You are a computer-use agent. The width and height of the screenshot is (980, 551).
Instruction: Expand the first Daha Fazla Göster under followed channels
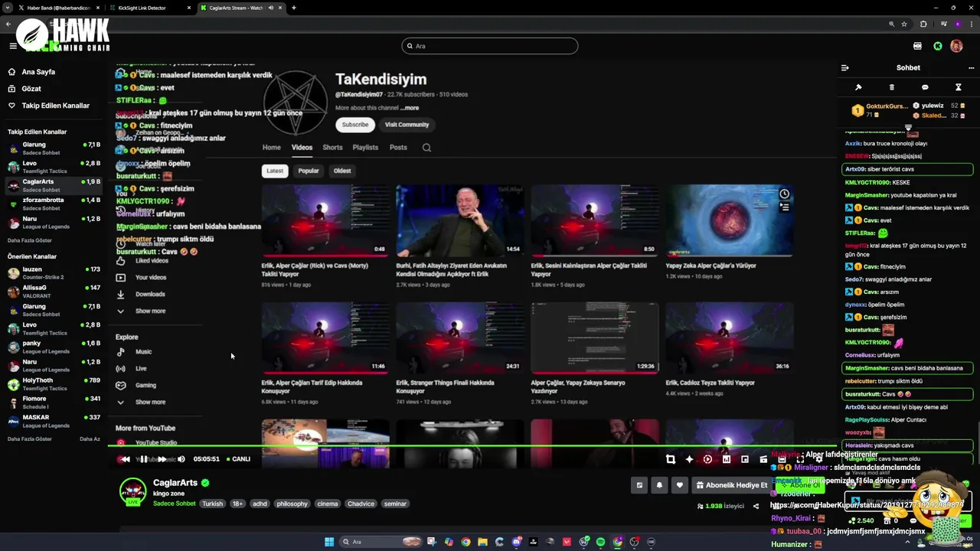30,240
